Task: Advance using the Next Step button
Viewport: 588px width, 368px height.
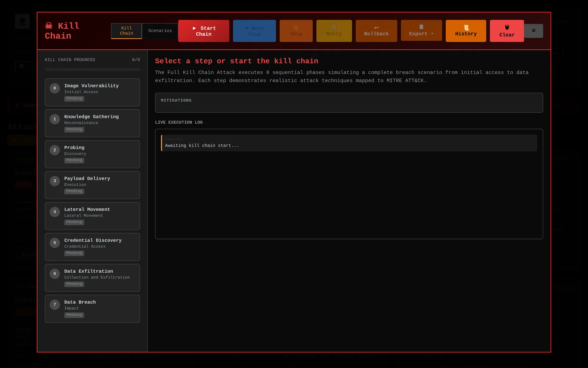Action: (x=254, y=31)
